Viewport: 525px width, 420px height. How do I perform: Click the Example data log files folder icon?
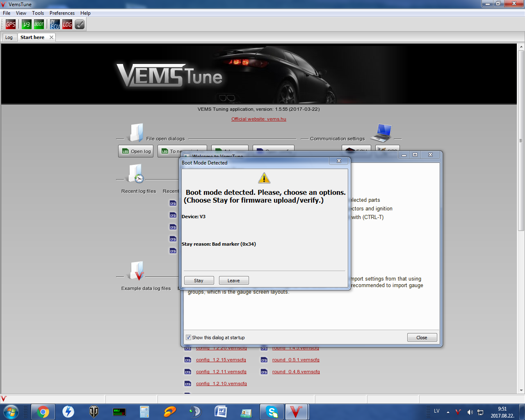pos(137,271)
